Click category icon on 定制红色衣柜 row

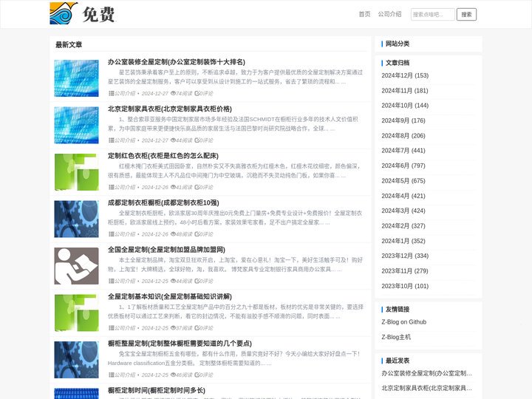(x=111, y=187)
